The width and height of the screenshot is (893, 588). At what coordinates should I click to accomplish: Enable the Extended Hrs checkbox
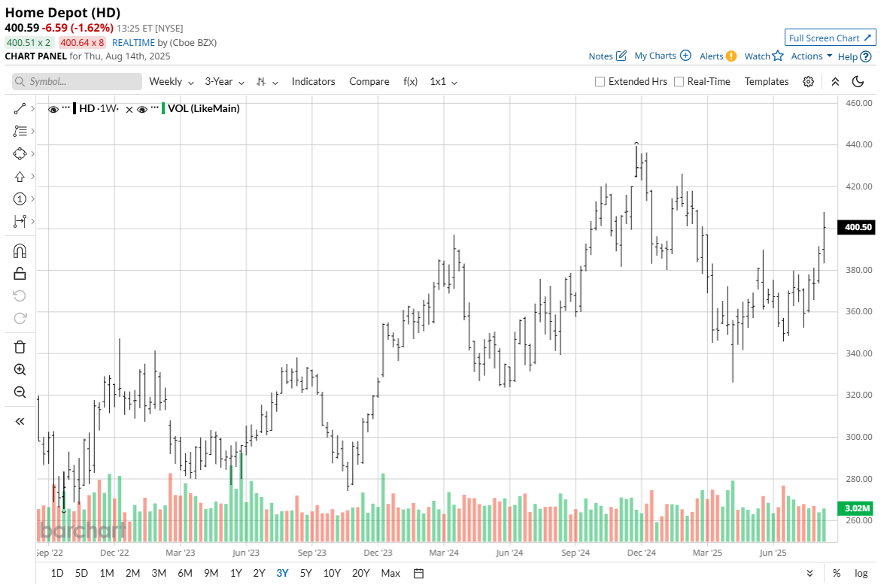pos(600,81)
